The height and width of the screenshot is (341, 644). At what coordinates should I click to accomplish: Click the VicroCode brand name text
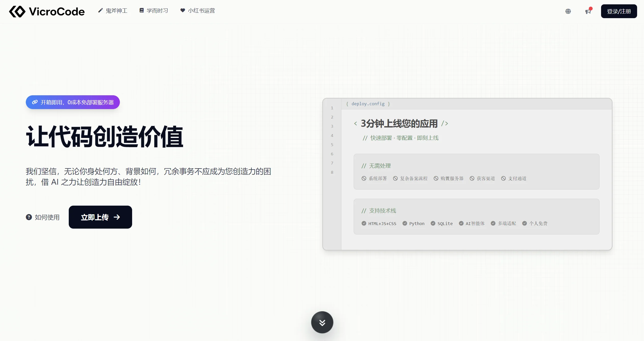point(57,11)
